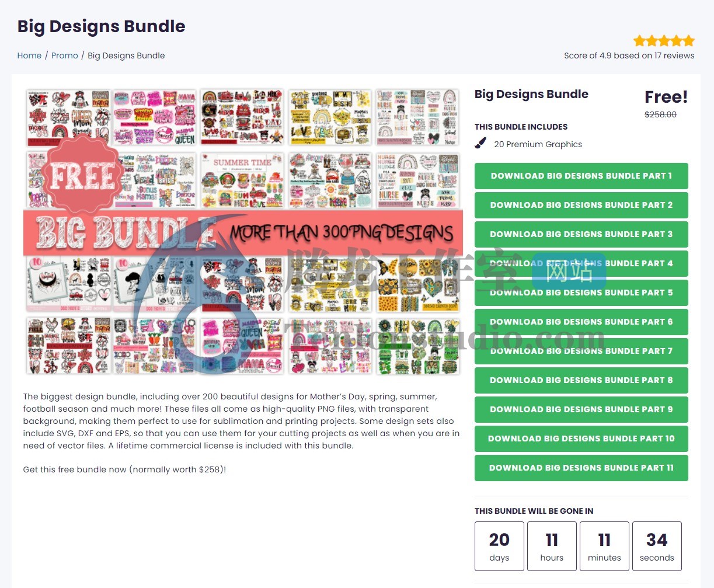Screen dimensions: 714x588
Task: Download Big Designs Bundle Part 9
Action: pos(581,409)
